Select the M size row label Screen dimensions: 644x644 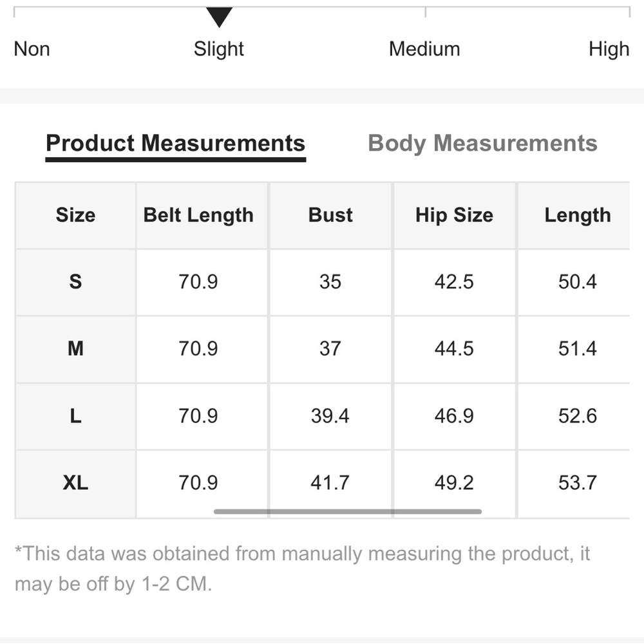point(75,349)
